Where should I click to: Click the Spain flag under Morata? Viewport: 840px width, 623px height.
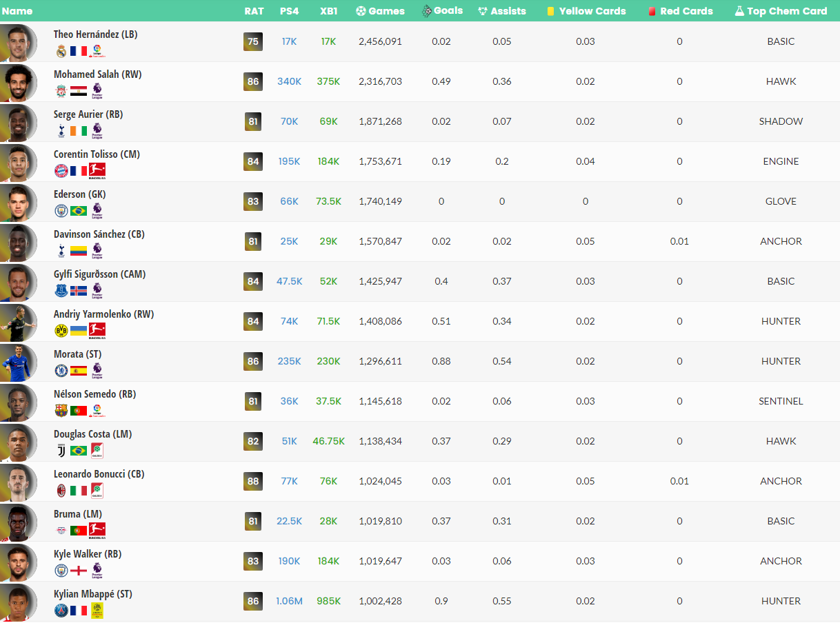[x=79, y=371]
